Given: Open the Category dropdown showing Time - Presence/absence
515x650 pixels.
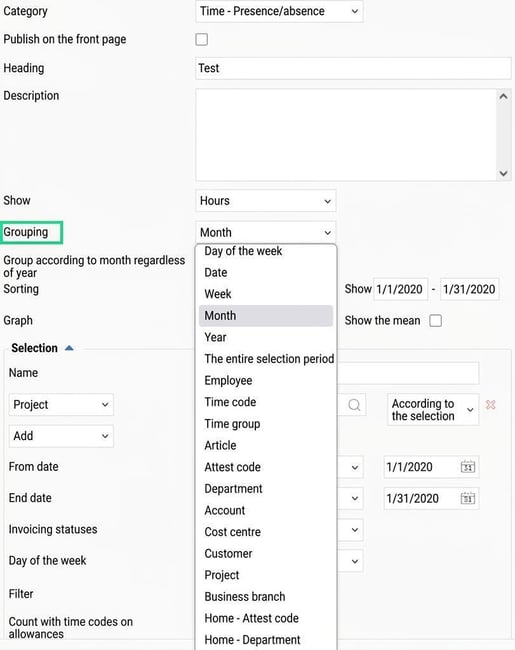Looking at the screenshot, I should point(279,11).
